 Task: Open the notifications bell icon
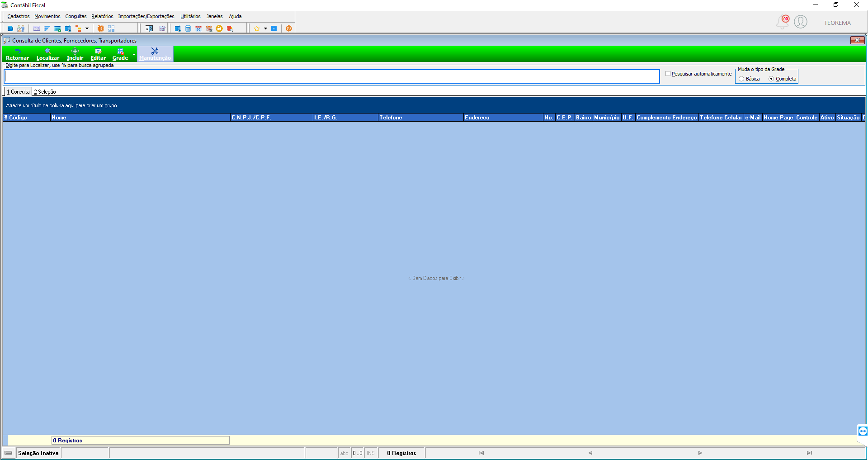coord(783,22)
